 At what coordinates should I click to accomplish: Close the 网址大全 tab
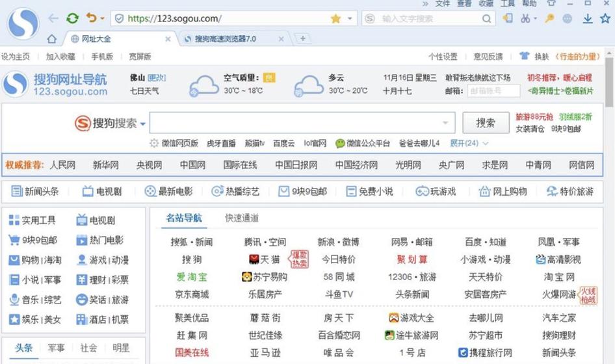[x=168, y=39]
